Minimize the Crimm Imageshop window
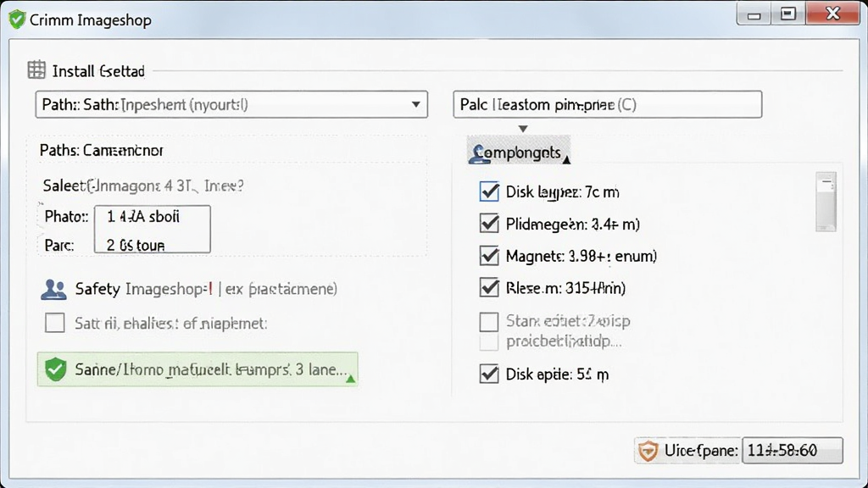This screenshot has height=488, width=868. [x=754, y=14]
